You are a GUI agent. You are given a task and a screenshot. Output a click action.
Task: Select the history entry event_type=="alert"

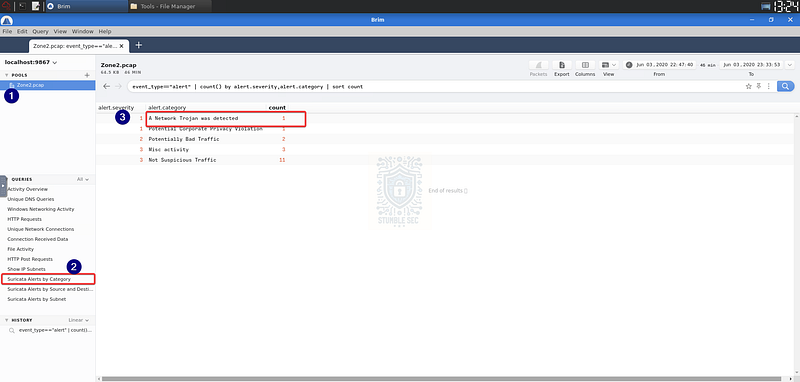(x=51, y=330)
